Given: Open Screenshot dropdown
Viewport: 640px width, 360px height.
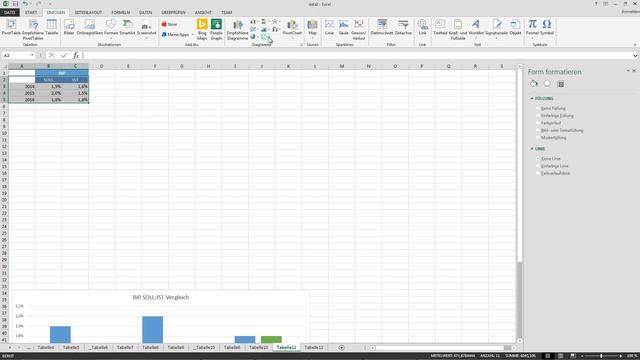Looking at the screenshot, I should [x=147, y=28].
